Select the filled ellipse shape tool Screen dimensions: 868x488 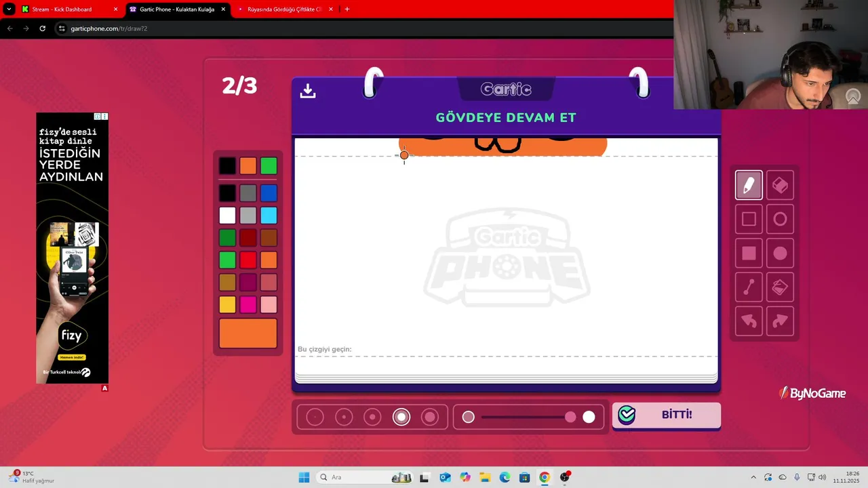point(780,253)
